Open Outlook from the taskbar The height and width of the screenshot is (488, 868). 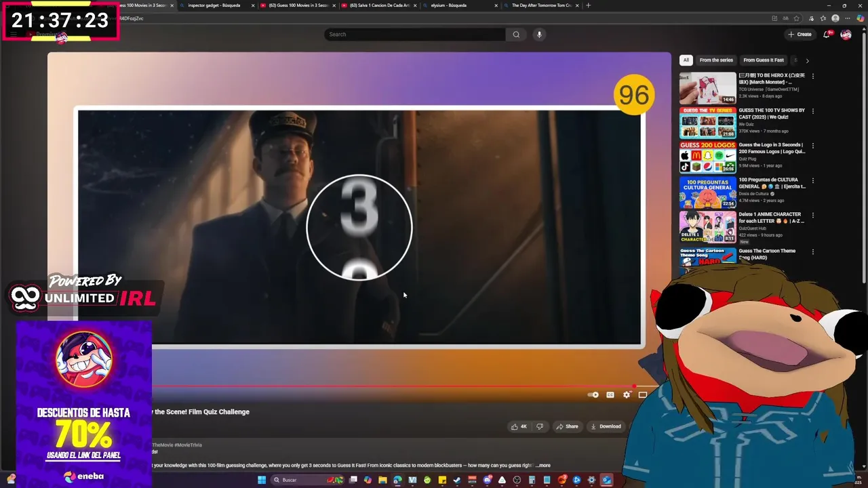click(x=606, y=480)
